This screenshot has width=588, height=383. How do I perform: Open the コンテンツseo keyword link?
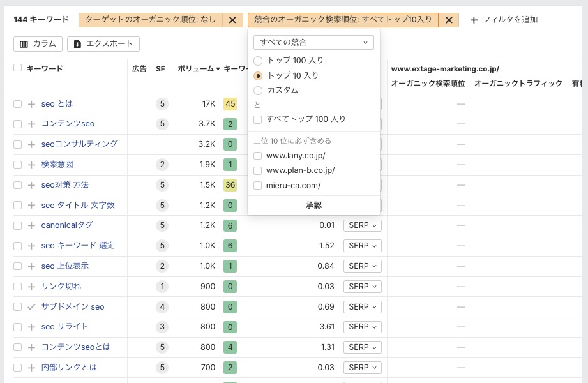[x=68, y=124]
